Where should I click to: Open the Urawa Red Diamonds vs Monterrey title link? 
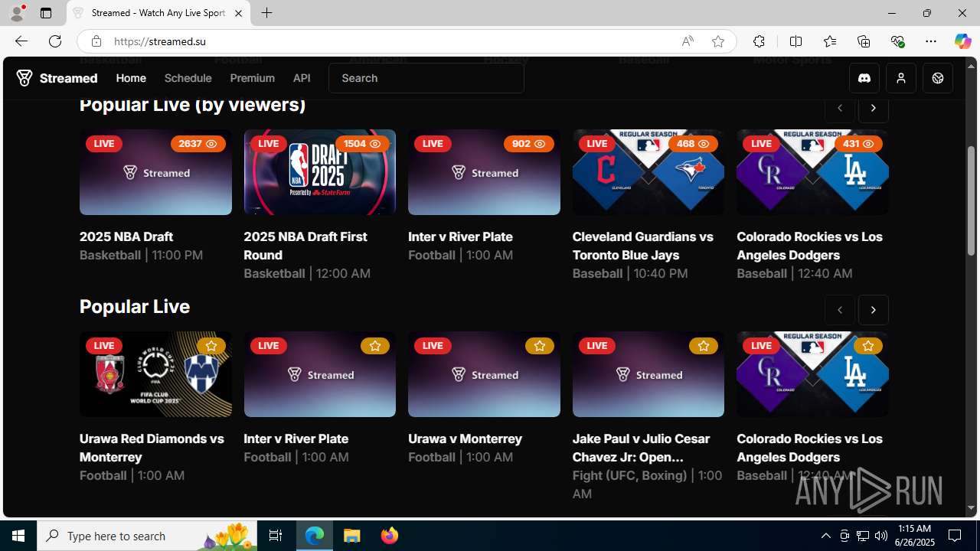click(152, 448)
